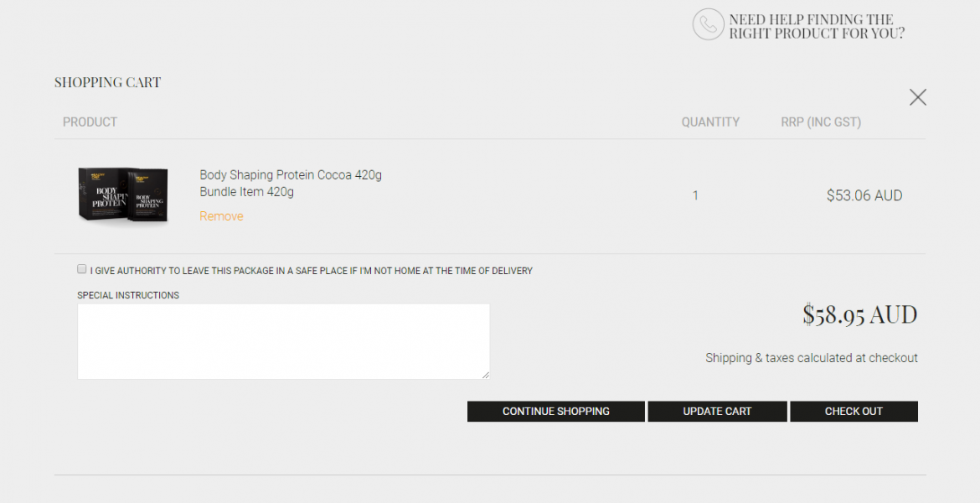Proceed with the Check Out button
The image size is (980, 503).
pos(854,412)
